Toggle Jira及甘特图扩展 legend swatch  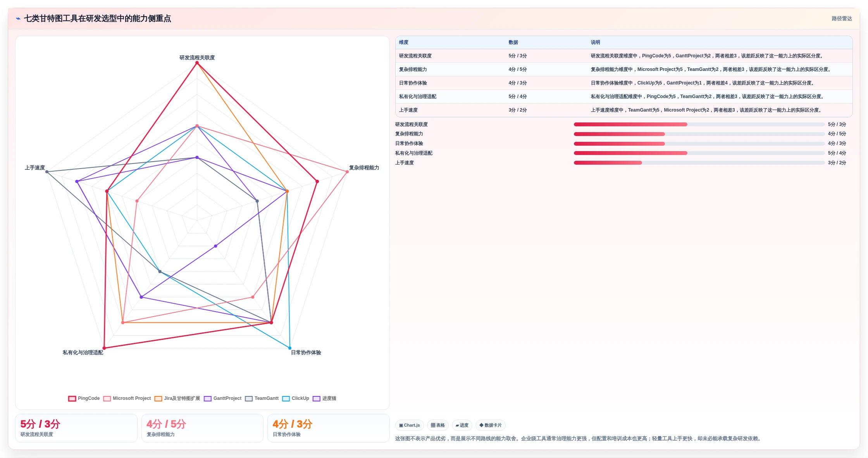point(158,398)
